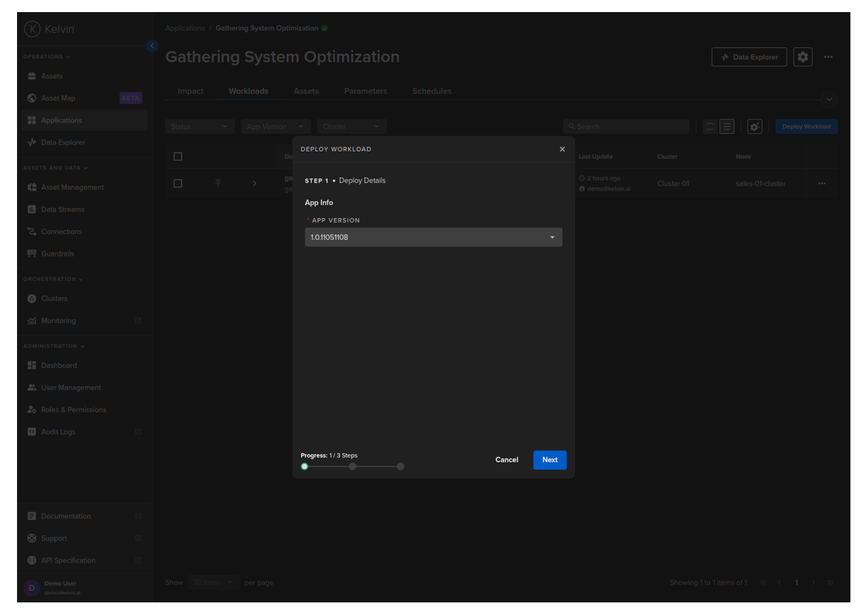868x615 pixels.
Task: Collapse the sidebar with the arrow button
Action: 152,46
